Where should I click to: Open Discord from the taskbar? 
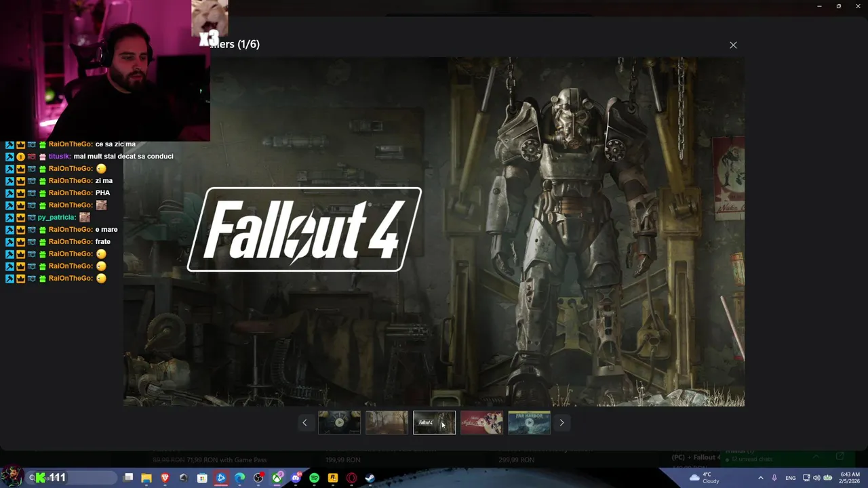296,478
